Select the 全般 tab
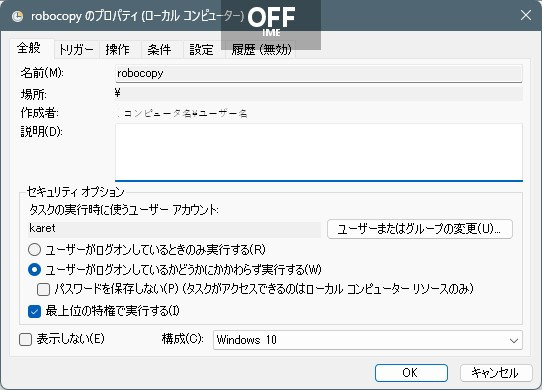This screenshot has height=390, width=542. (29, 48)
